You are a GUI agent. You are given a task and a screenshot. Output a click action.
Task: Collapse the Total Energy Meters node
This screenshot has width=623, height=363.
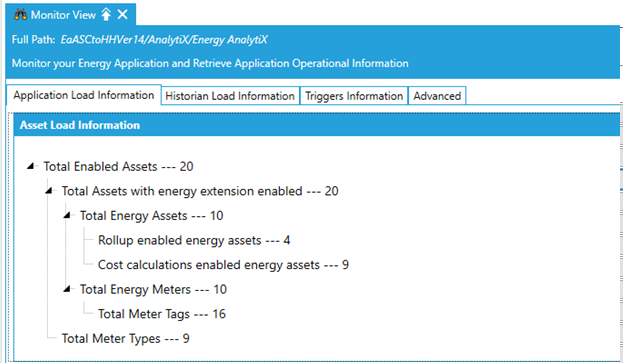[67, 289]
